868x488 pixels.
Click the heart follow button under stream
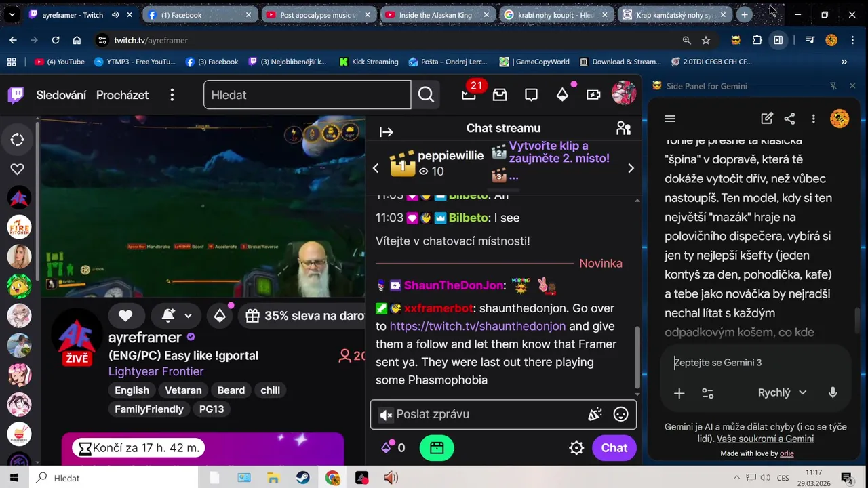coord(125,315)
